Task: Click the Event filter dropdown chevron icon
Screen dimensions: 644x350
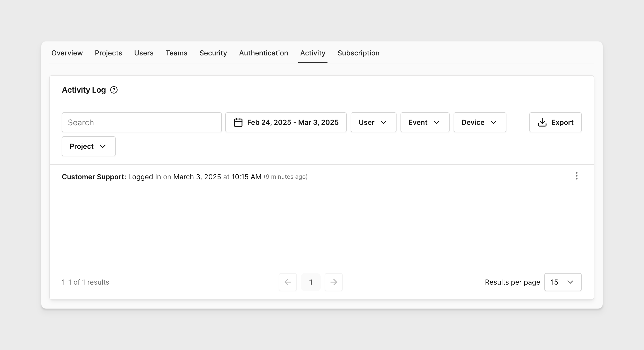Action: (x=437, y=122)
